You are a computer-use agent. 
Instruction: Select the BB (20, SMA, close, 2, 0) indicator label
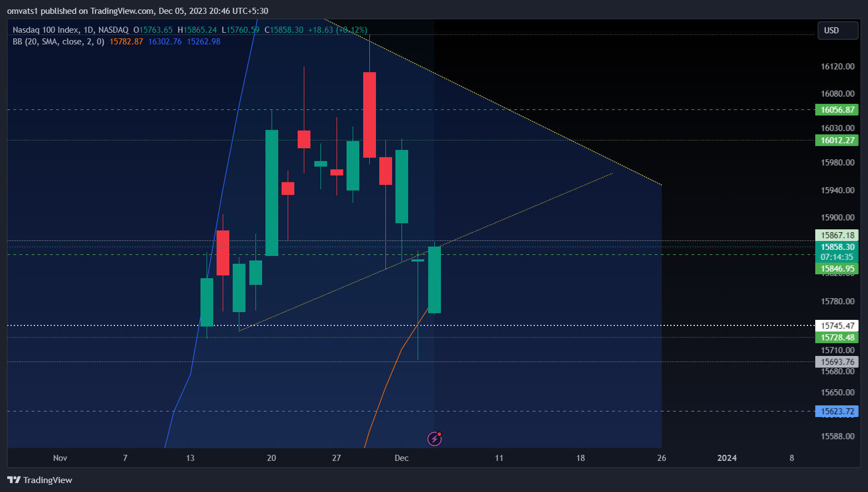pos(58,42)
